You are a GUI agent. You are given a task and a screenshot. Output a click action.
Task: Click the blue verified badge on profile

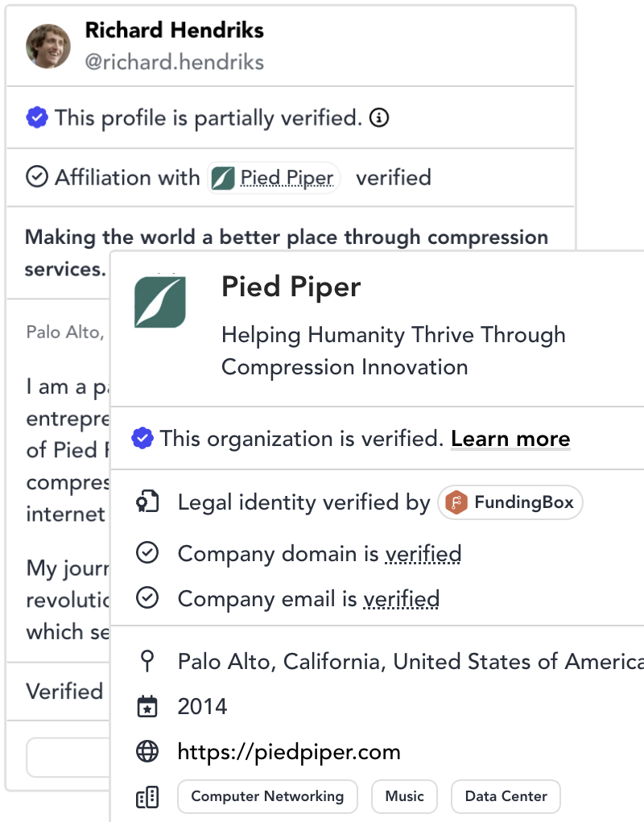click(36, 118)
